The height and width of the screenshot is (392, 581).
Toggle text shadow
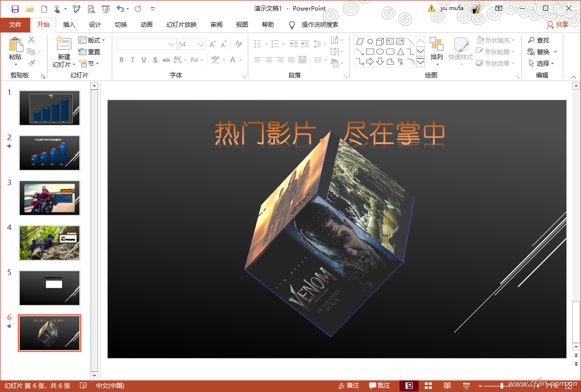155,60
